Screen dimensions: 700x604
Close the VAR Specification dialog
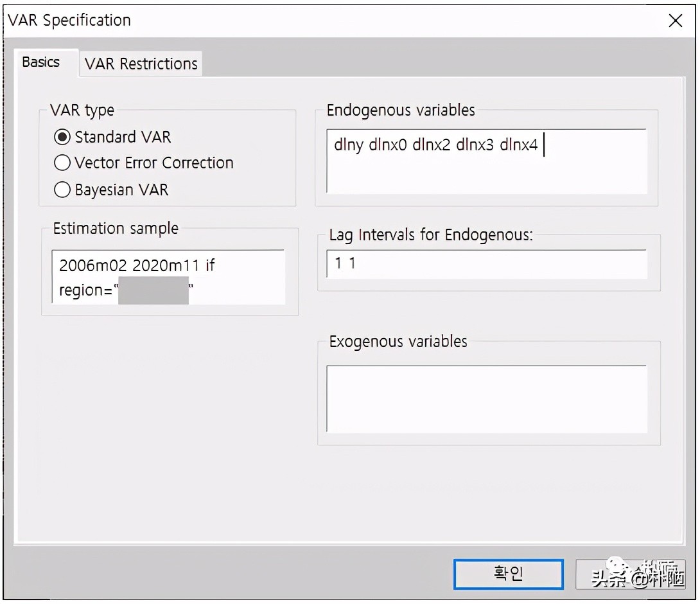(676, 21)
